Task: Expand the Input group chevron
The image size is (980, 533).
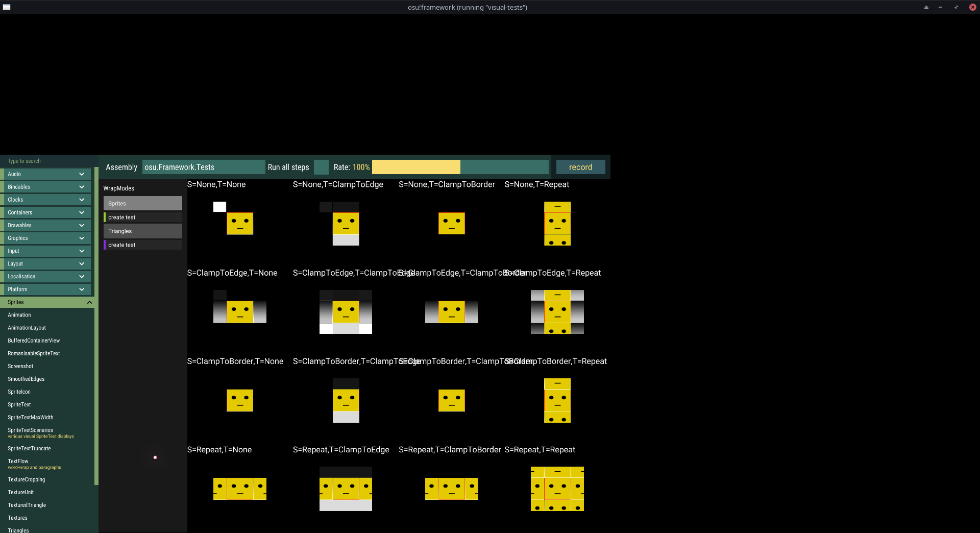Action: tap(82, 251)
